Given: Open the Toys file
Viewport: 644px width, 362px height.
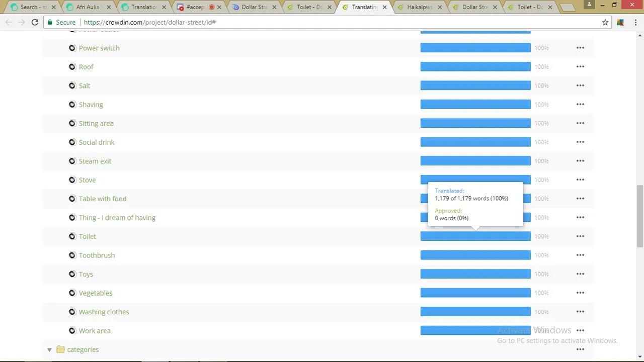Looking at the screenshot, I should coord(86,274).
